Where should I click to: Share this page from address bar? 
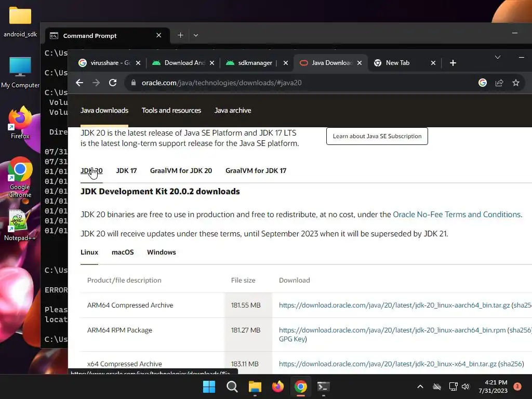coord(499,83)
